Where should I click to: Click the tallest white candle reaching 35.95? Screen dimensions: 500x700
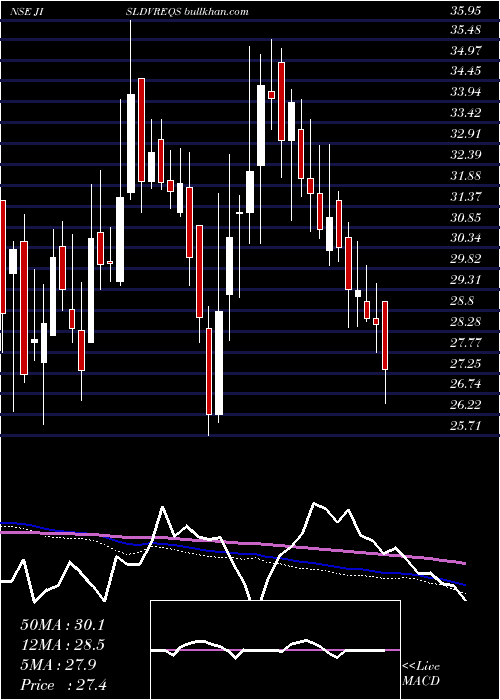coord(131,144)
